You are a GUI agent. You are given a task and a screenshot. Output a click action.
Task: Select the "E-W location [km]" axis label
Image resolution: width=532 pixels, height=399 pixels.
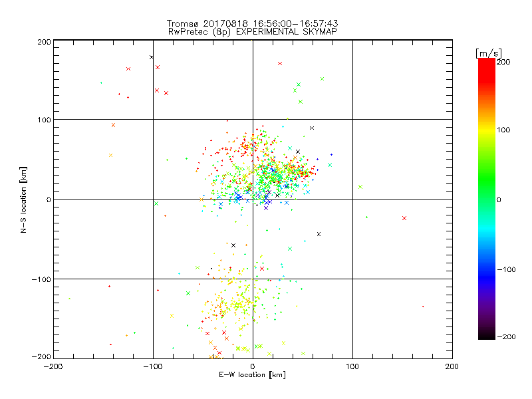[x=252, y=375]
